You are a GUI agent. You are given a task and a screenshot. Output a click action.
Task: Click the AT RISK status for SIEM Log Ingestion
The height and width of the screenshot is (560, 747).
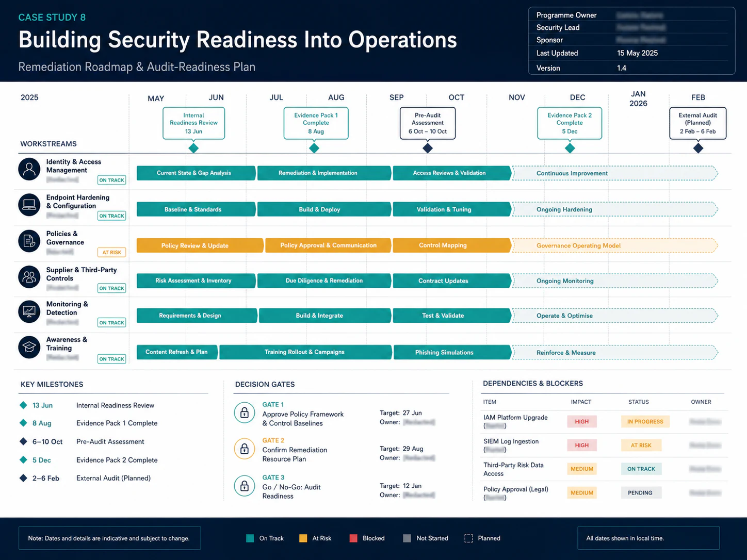(x=641, y=446)
